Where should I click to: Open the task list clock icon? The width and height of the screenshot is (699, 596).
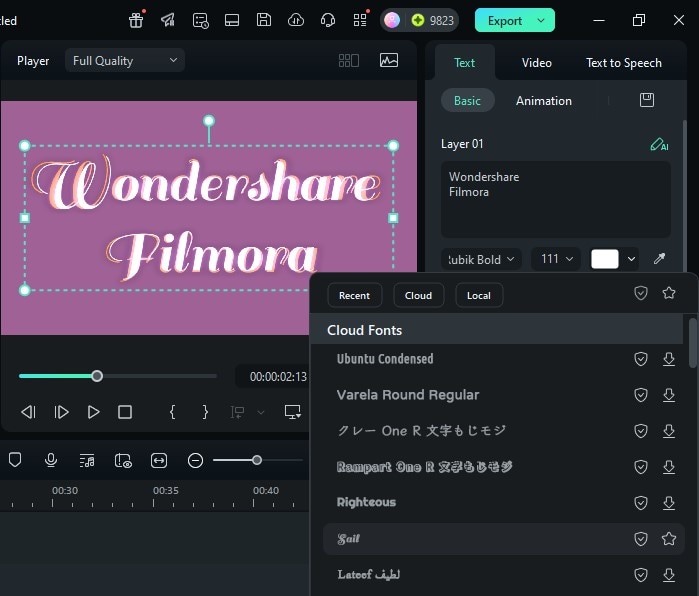coord(200,21)
